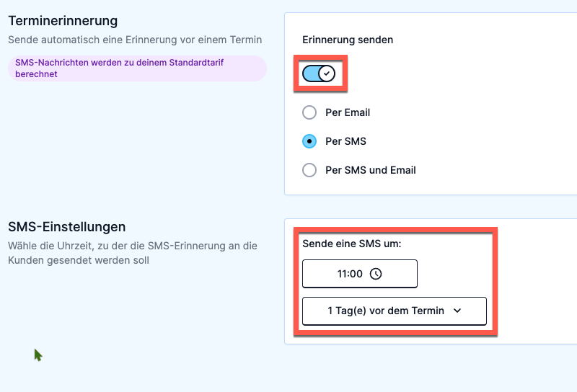Click the checkmark knob on the toggle
The width and height of the screenshot is (577, 392).
tap(327, 73)
